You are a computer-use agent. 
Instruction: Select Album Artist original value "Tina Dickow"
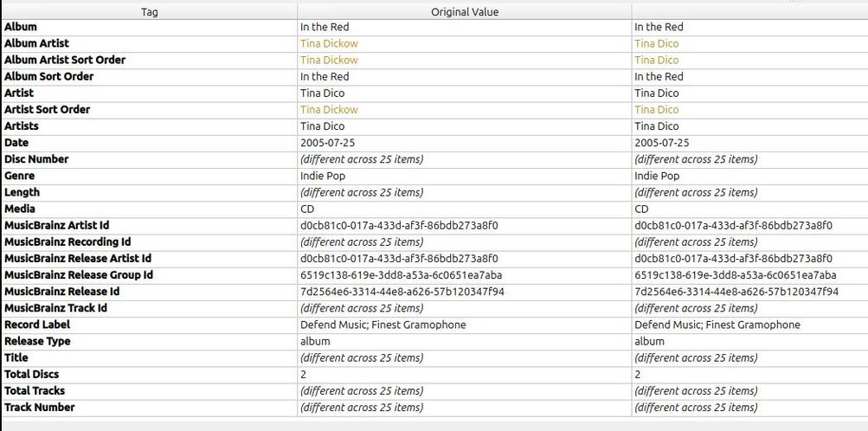(329, 43)
